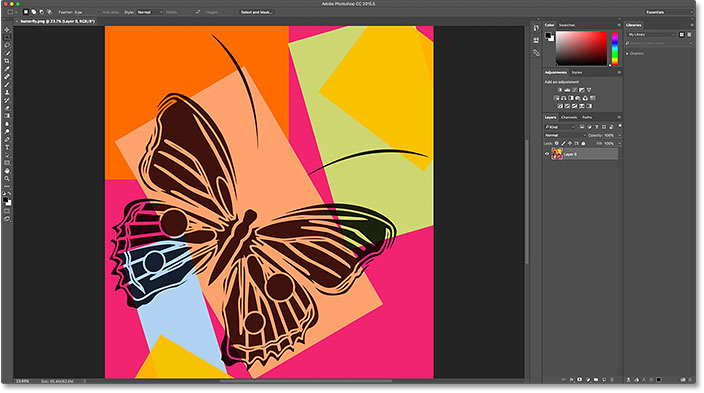The height and width of the screenshot is (393, 704).
Task: Select the Spot Healing Brush tool
Action: [x=7, y=77]
